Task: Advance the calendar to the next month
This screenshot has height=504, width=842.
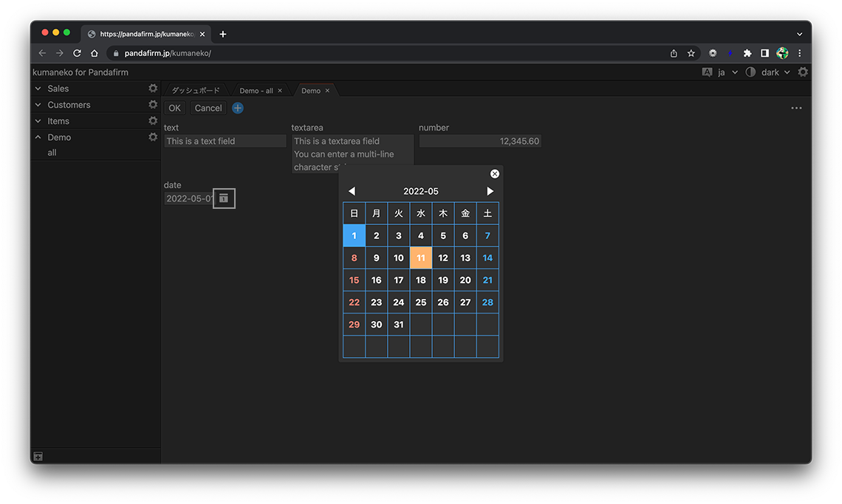Action: click(490, 191)
